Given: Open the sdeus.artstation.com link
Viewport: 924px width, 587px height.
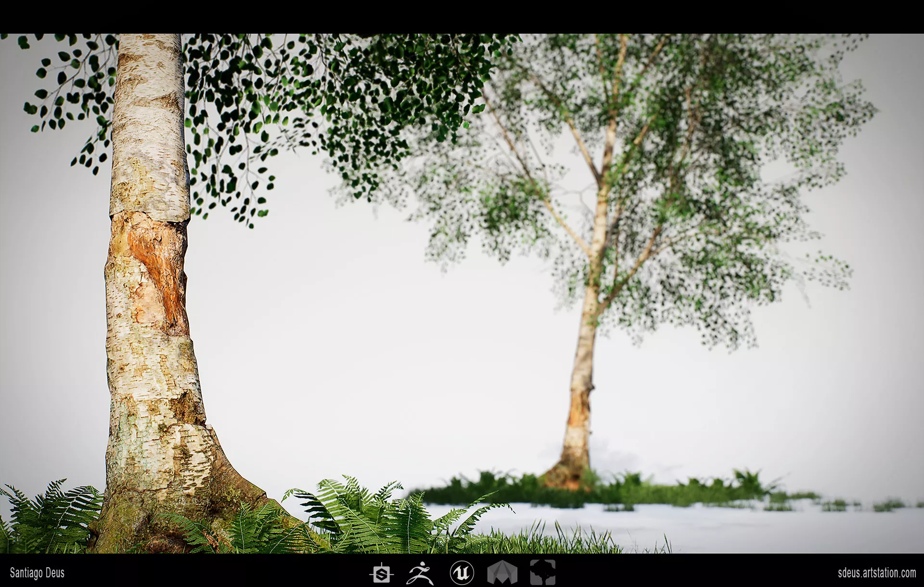Looking at the screenshot, I should (x=876, y=573).
